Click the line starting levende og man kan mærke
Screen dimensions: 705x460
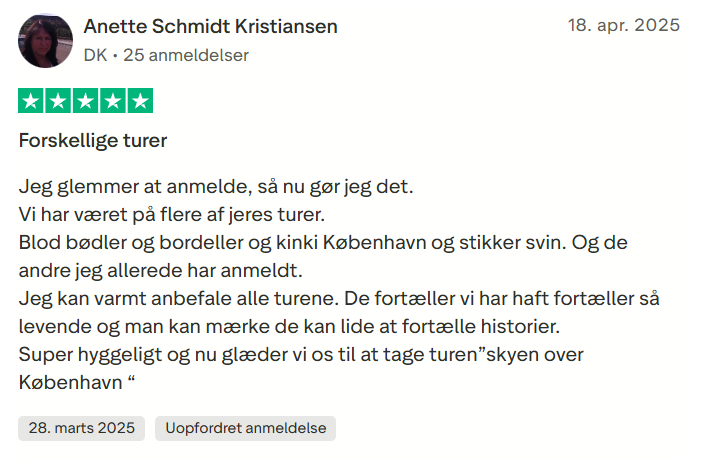[290, 327]
